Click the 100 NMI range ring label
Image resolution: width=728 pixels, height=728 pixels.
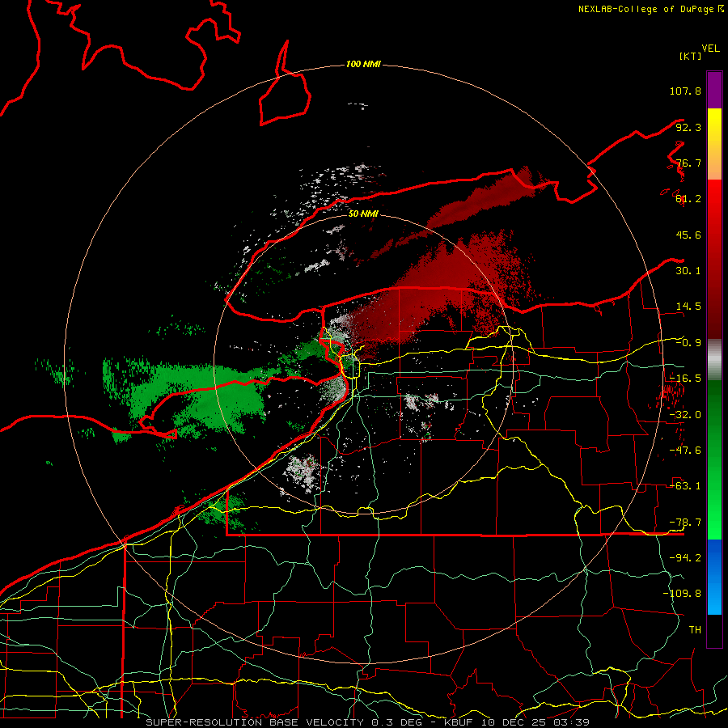(x=363, y=64)
